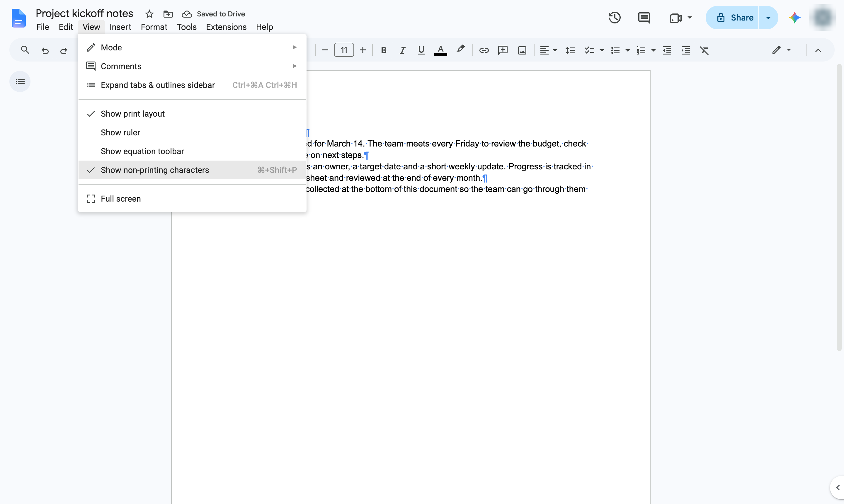Image resolution: width=844 pixels, height=504 pixels.
Task: Click the search menus magnifier icon
Action: click(x=25, y=50)
